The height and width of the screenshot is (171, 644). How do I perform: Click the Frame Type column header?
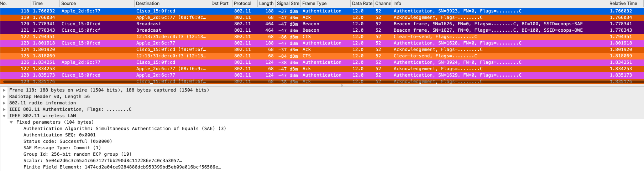(314, 4)
